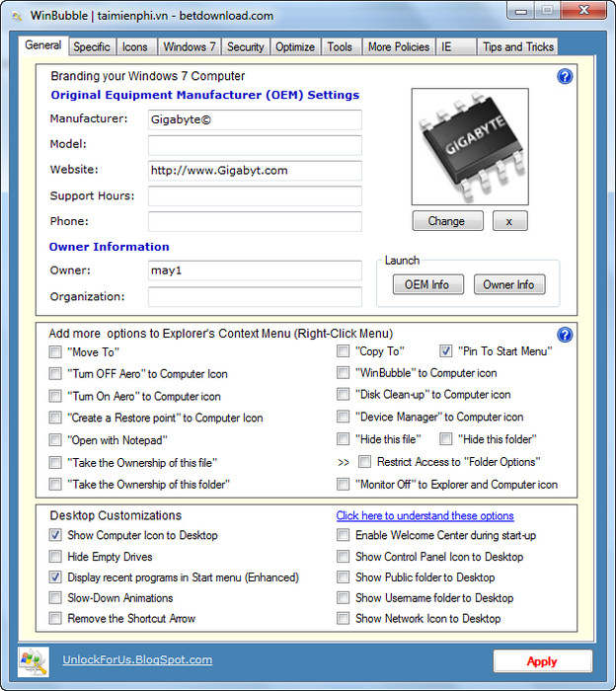Switch to the Windows 7 tab
The height and width of the screenshot is (691, 616).
[x=185, y=46]
